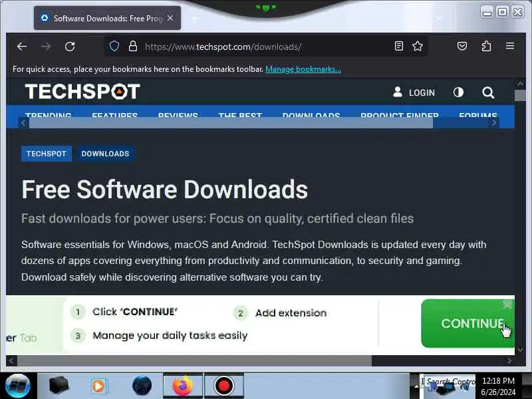Open the TRENDING nav item

48,114
